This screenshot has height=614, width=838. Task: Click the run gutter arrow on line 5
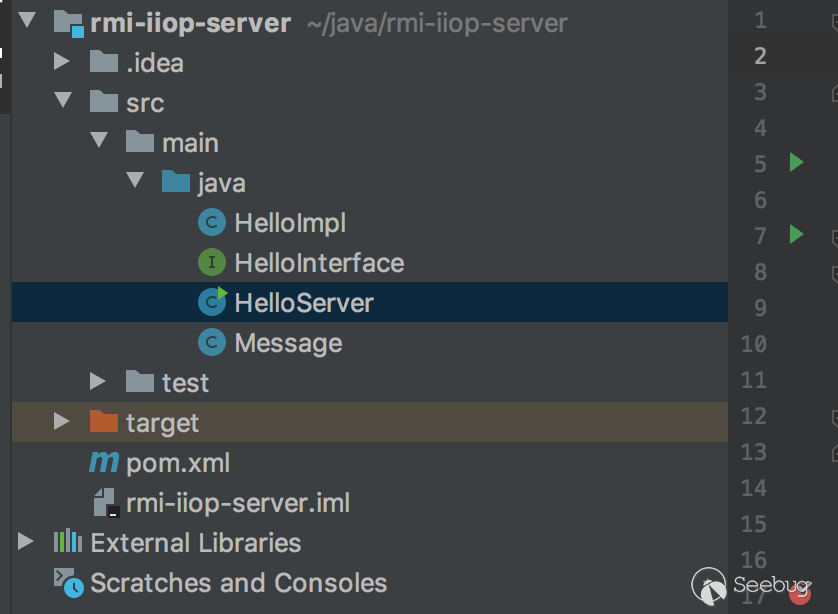tap(796, 162)
